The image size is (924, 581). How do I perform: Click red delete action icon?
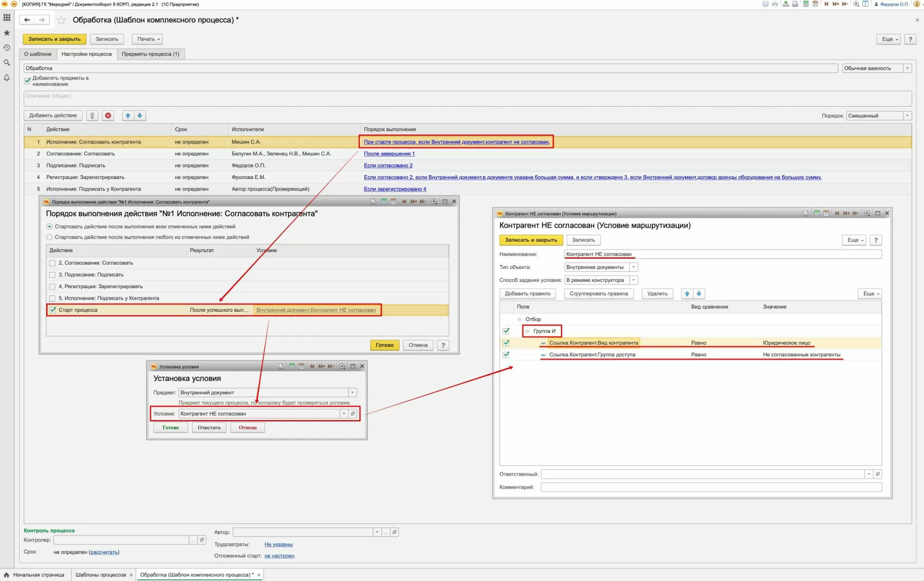[108, 116]
